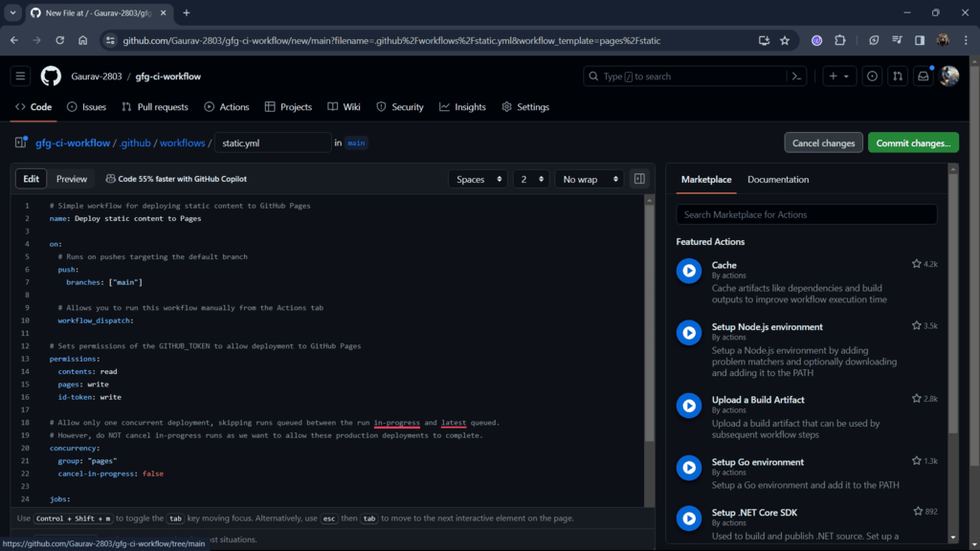The width and height of the screenshot is (980, 551).
Task: Close the New File browser tab
Action: (x=163, y=12)
